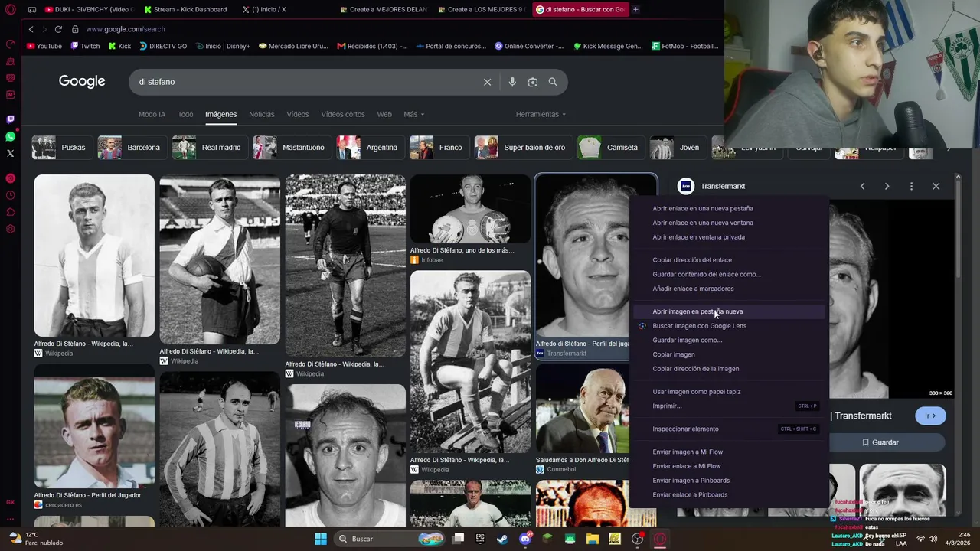Show previous image in the preview panel

point(862,186)
